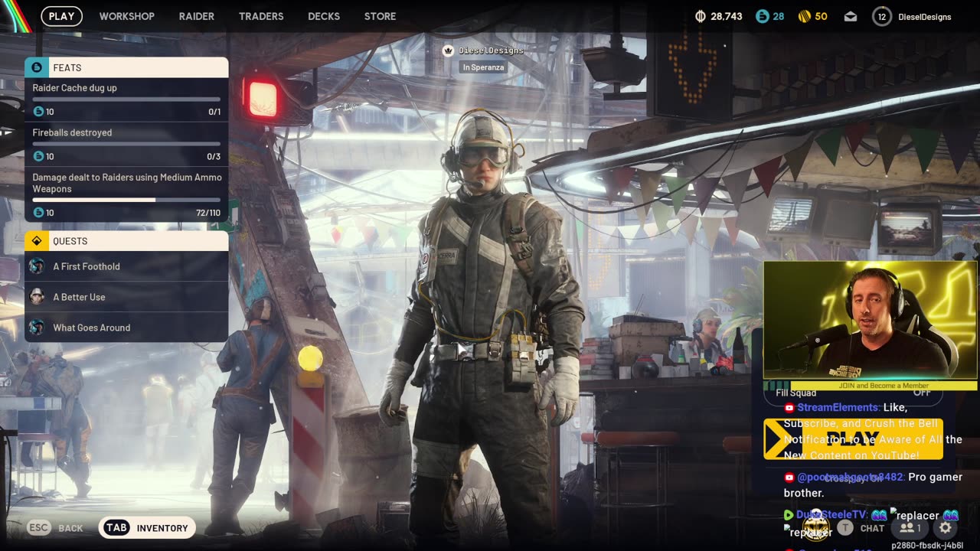Screen dimensions: 980x551
Task: Click the coins currency icon beside 28,743
Action: pyautogui.click(x=701, y=16)
